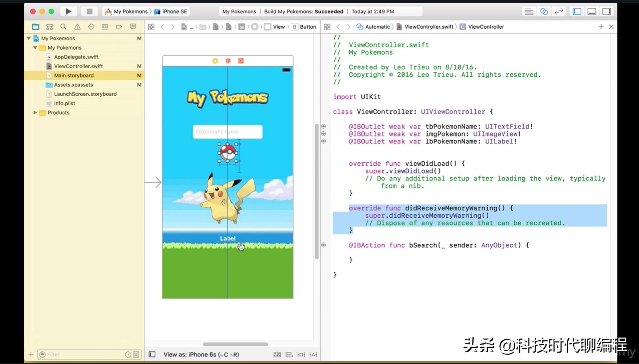Open ViewController.swift in the file list
Image resolution: width=639 pixels, height=364 pixels.
coord(78,66)
